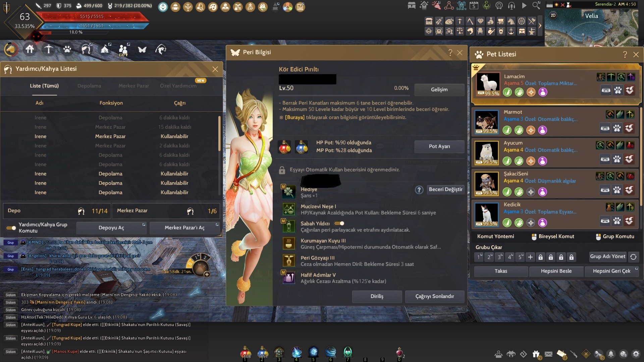
Task: Click the Pot Ayarı button
Action: [439, 146]
